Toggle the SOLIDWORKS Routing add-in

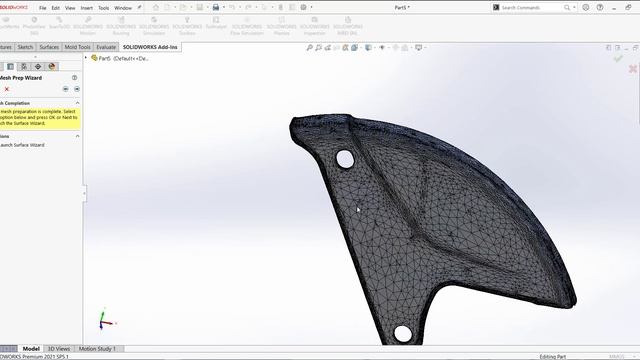click(121, 26)
